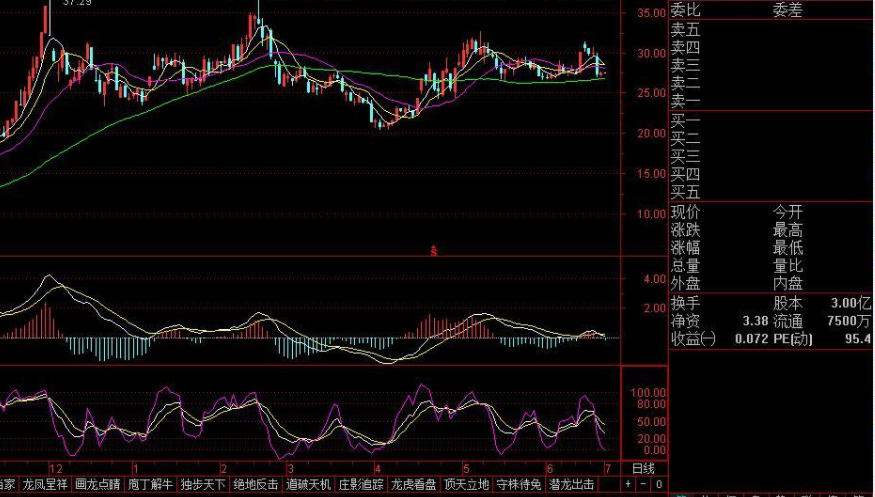Switch to the 画龙点睛 tab
Image resolution: width=875 pixels, height=497 pixels.
click(98, 485)
